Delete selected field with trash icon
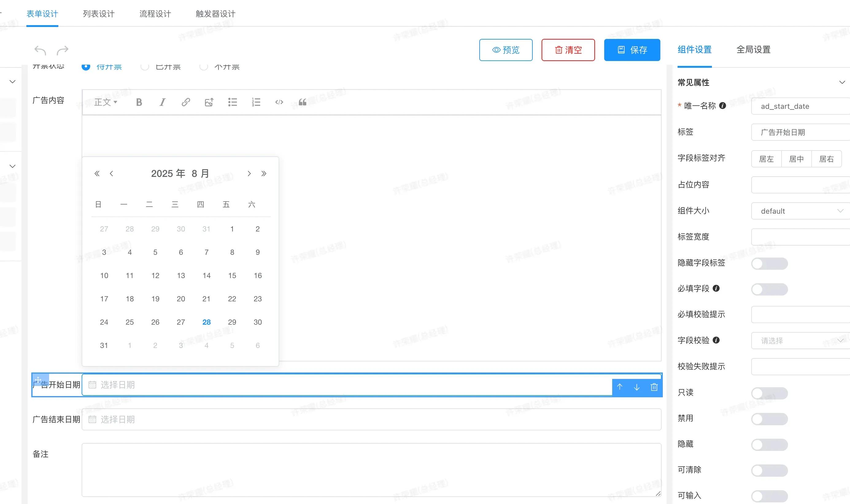The width and height of the screenshot is (850, 504). pos(654,387)
